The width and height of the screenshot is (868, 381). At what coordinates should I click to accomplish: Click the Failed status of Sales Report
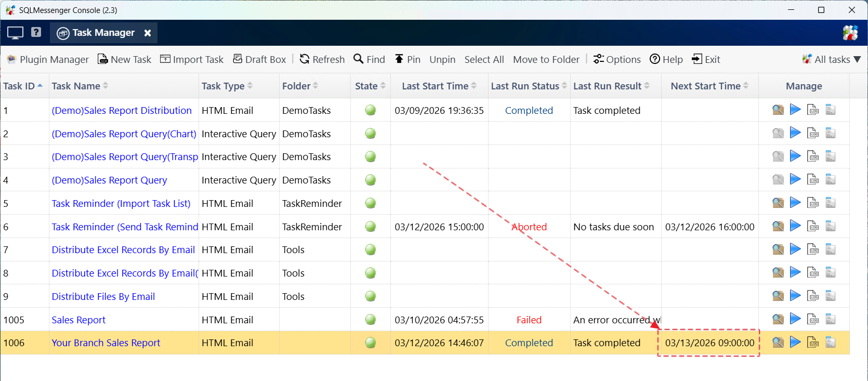529,320
